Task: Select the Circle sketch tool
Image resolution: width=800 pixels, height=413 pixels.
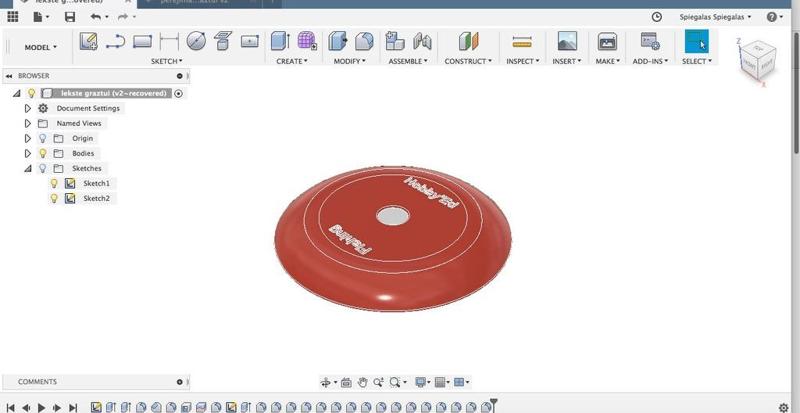Action: click(196, 41)
